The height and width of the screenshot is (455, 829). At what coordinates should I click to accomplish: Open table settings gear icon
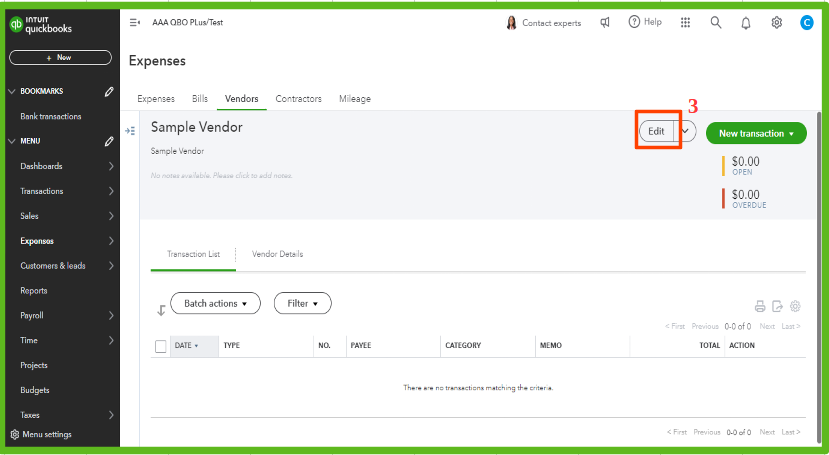[795, 306]
